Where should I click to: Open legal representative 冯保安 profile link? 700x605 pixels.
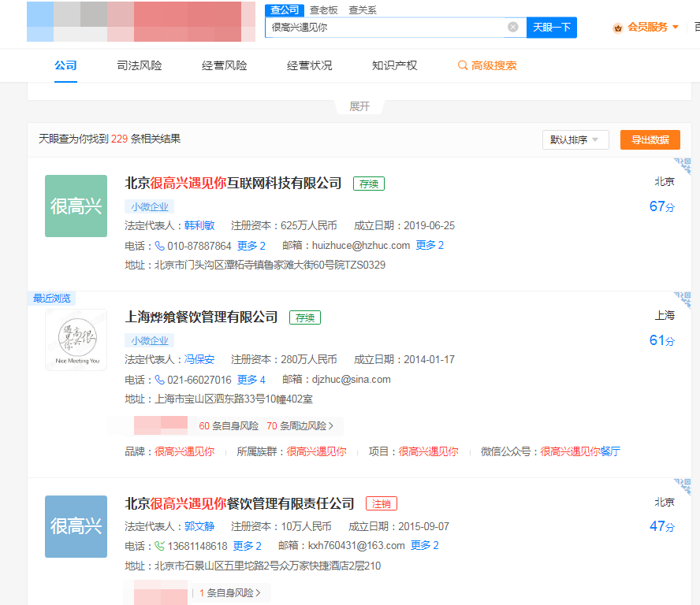point(199,359)
